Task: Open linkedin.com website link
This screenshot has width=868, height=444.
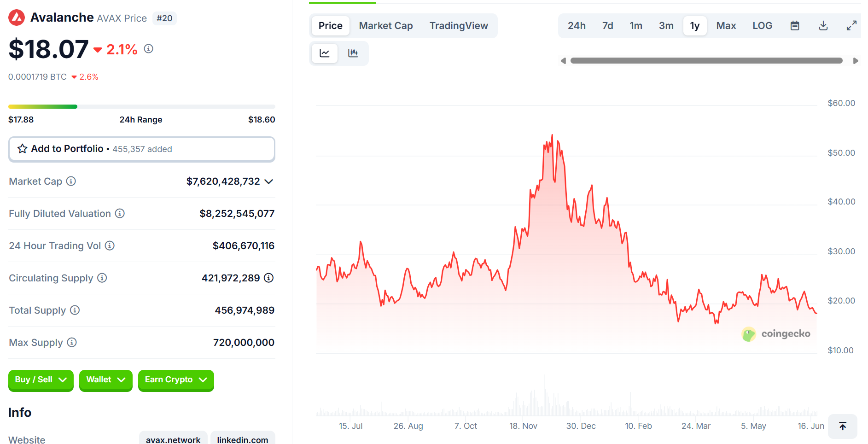Action: [x=243, y=439]
